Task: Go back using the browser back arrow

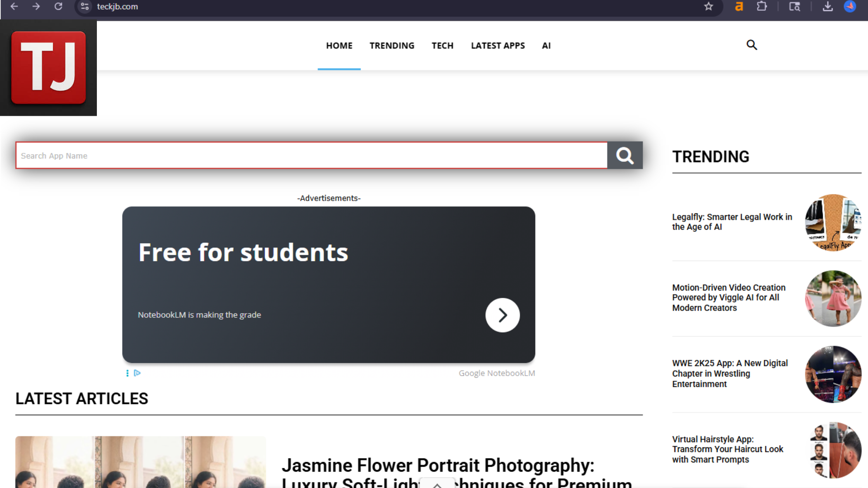Action: pyautogui.click(x=14, y=7)
